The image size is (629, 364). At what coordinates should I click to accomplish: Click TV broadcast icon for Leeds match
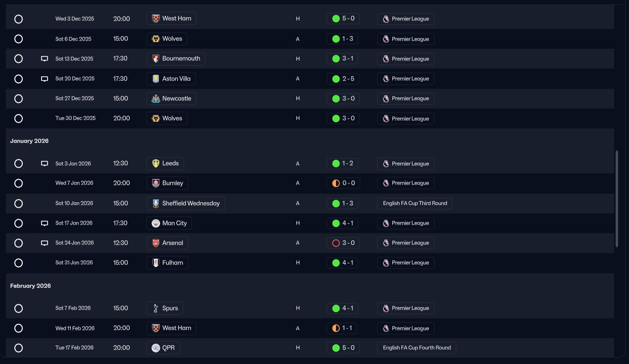point(45,164)
